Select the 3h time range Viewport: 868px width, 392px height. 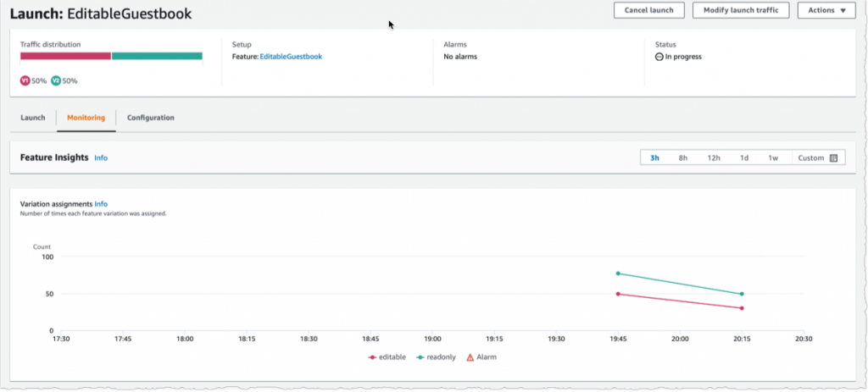(654, 158)
